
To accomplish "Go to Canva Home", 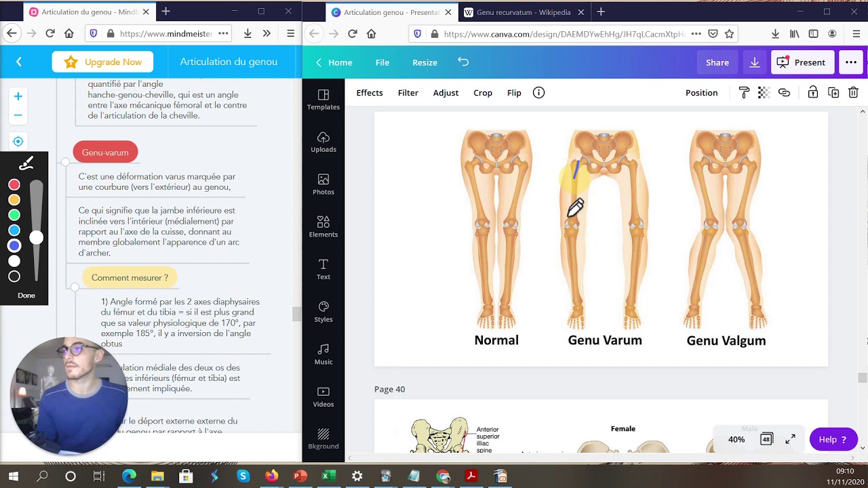I will [334, 62].
